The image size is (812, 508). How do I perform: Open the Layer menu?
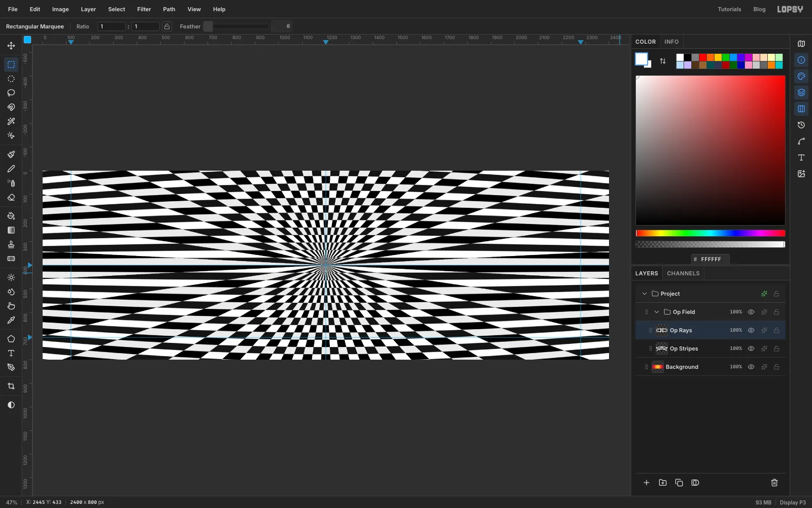tap(88, 9)
